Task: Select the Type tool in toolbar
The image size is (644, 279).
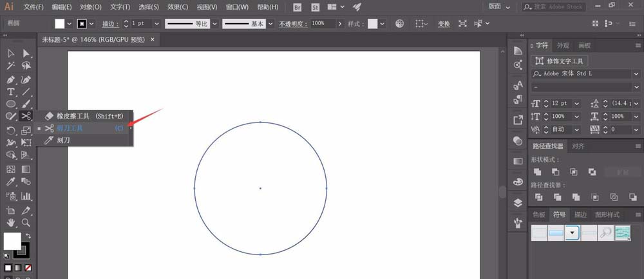Action: [11, 92]
